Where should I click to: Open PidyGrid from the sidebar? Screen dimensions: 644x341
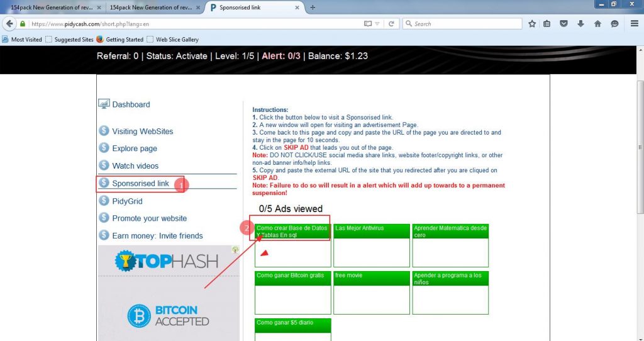(x=127, y=201)
